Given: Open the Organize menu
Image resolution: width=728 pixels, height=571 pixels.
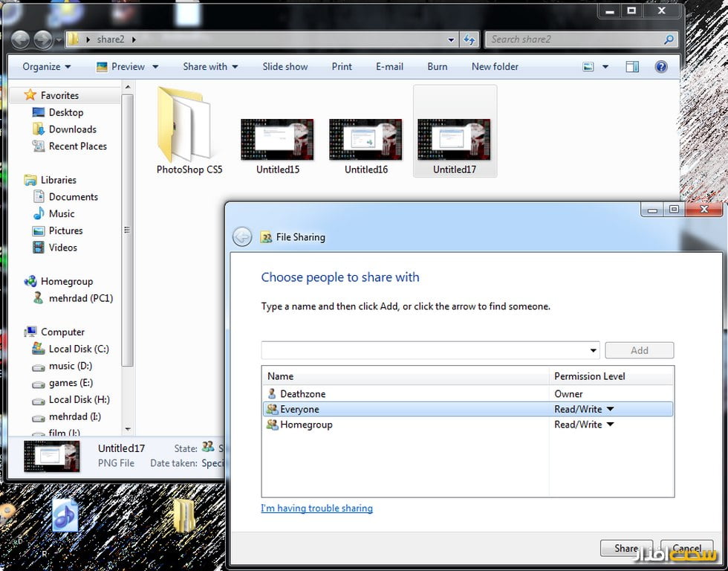Looking at the screenshot, I should pyautogui.click(x=46, y=67).
